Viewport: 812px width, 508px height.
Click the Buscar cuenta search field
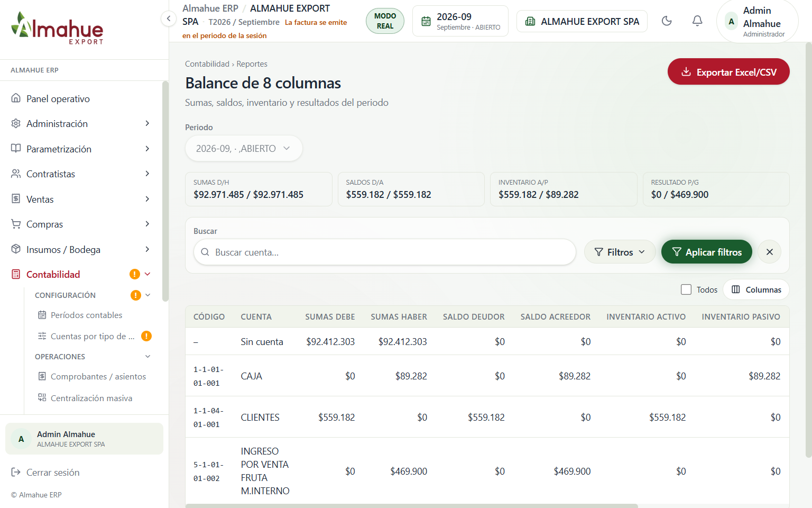[x=385, y=252]
